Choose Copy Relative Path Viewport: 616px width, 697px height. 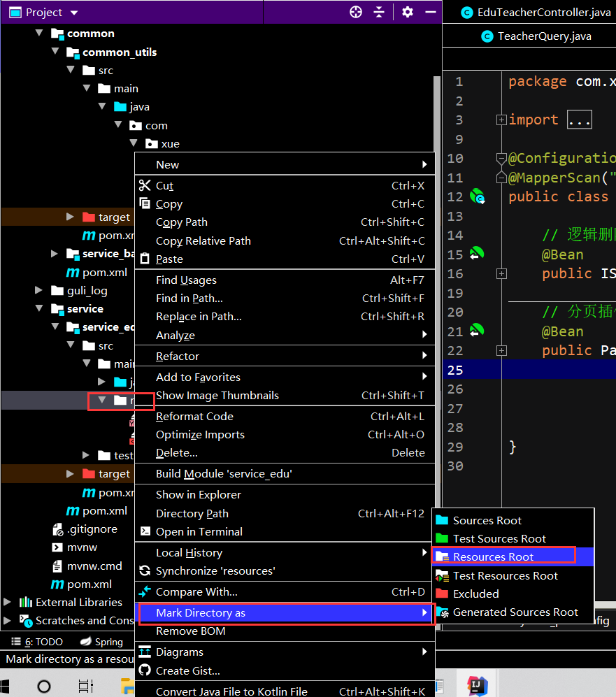[x=285, y=241]
